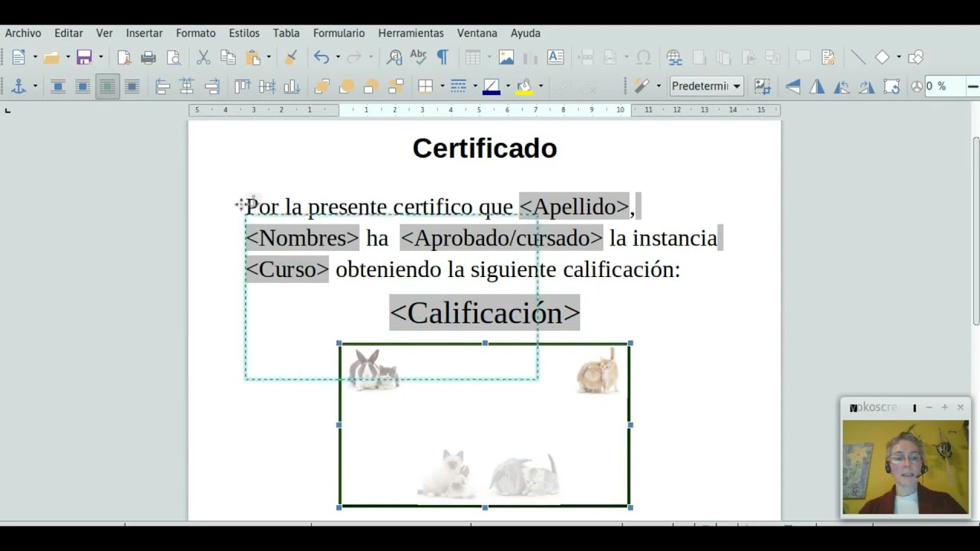The image size is (980, 551).
Task: Flip image horizontally
Action: 818,86
